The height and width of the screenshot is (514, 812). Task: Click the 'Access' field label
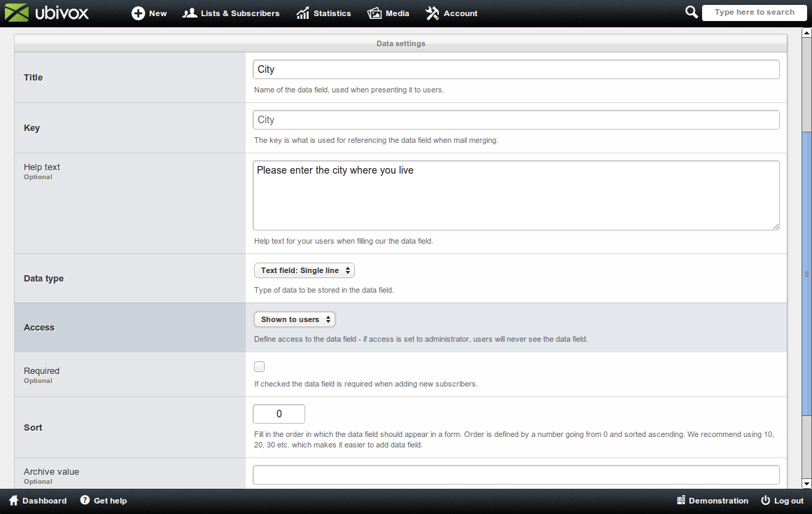[38, 328]
